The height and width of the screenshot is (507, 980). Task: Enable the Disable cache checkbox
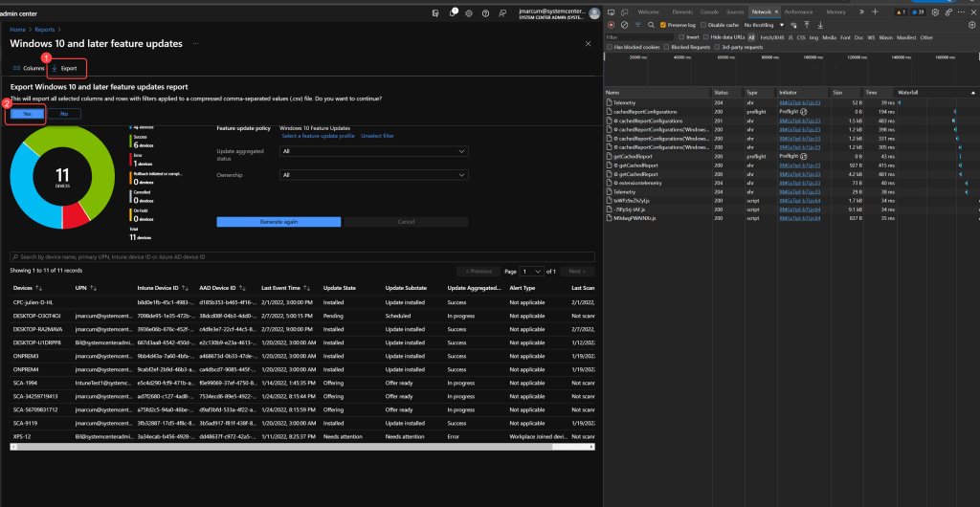tap(703, 25)
